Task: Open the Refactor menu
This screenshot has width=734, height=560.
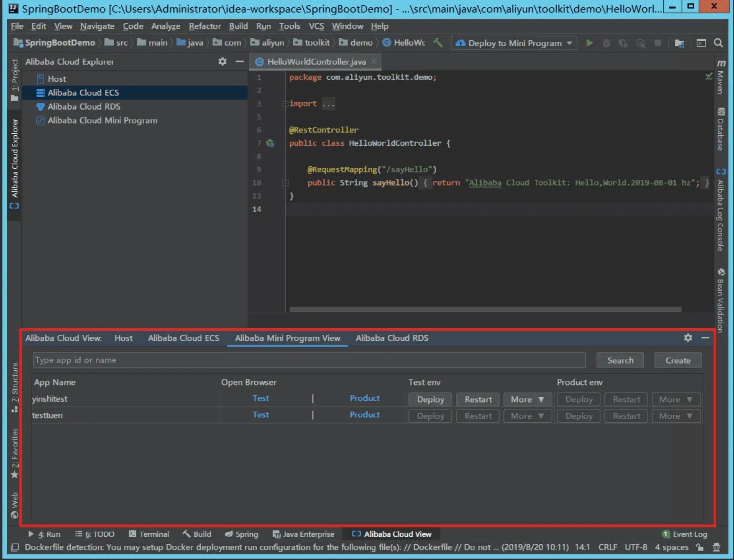Action: point(204,26)
